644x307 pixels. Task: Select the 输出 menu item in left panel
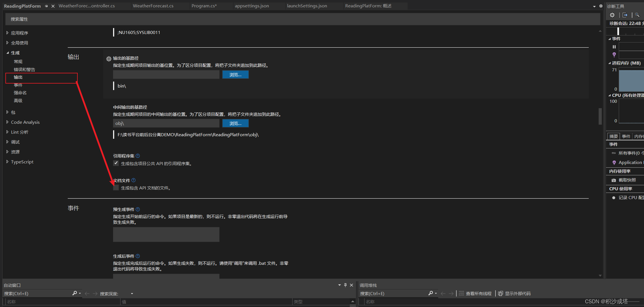[x=18, y=77]
